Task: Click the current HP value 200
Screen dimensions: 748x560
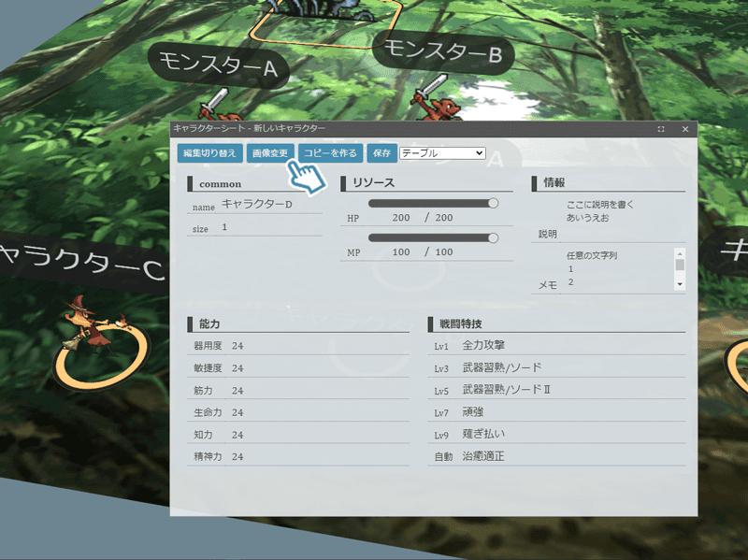Action: pyautogui.click(x=401, y=218)
